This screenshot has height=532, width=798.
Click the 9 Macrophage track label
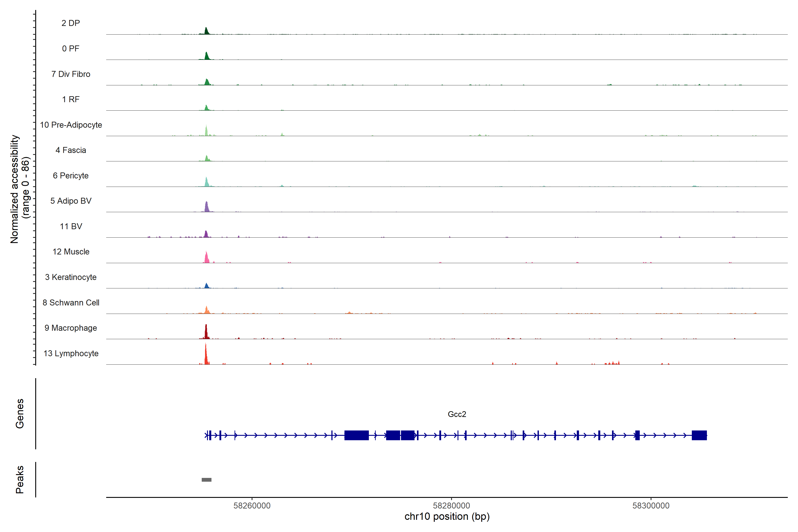point(70,328)
